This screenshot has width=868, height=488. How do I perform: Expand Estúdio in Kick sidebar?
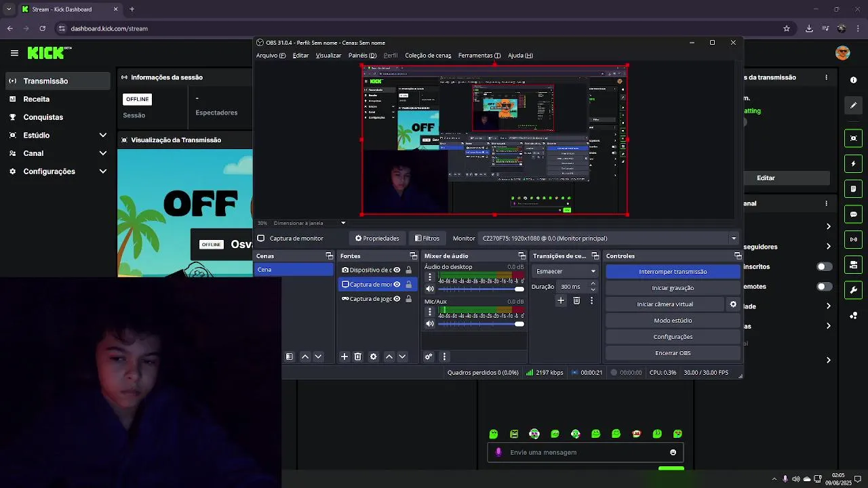103,136
